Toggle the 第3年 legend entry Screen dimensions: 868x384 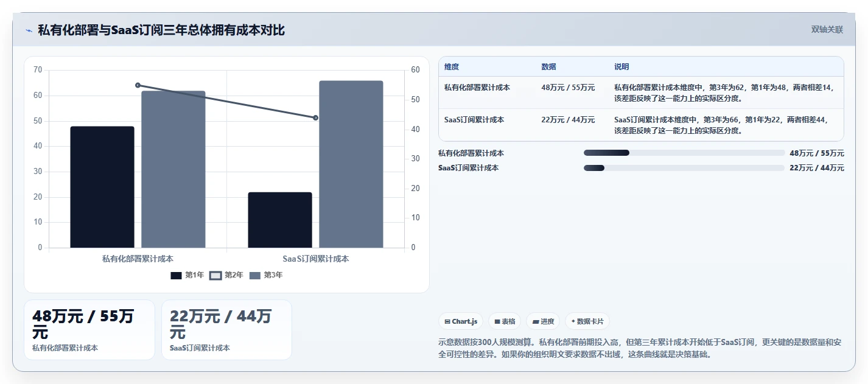click(266, 275)
